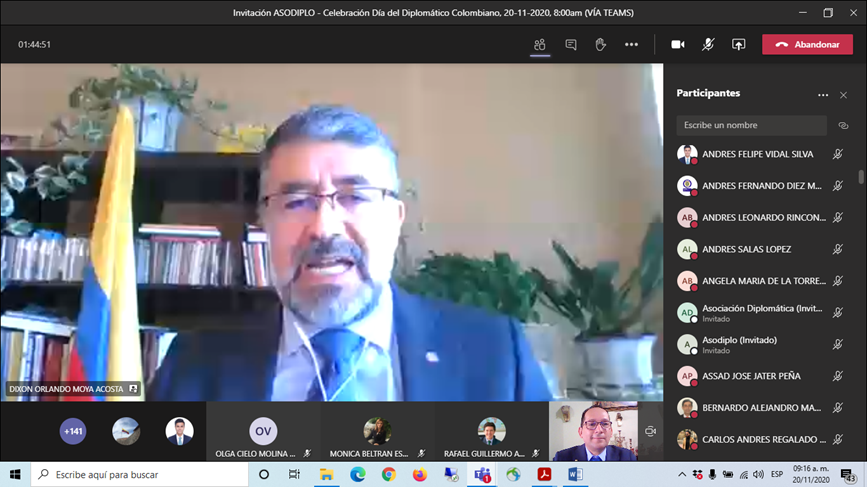Click the Abandonar button to leave
This screenshot has height=487, width=867.
[x=807, y=45]
